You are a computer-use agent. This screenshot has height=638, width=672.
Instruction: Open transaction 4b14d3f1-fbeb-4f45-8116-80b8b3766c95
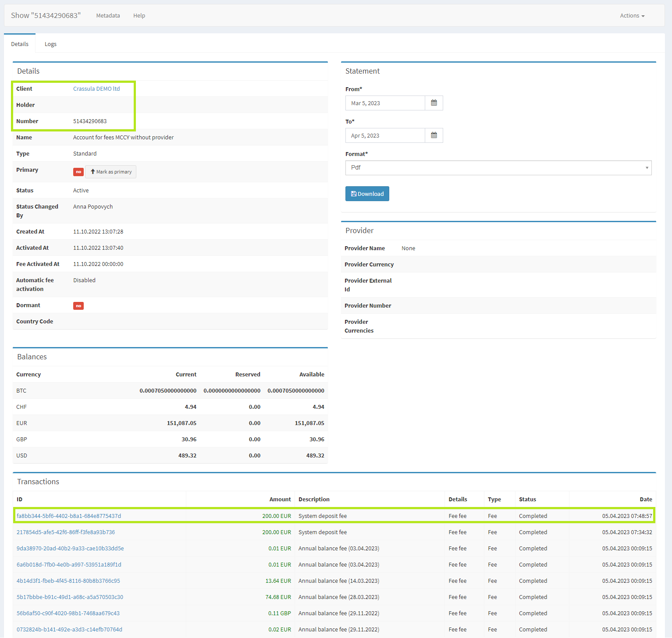coord(68,581)
